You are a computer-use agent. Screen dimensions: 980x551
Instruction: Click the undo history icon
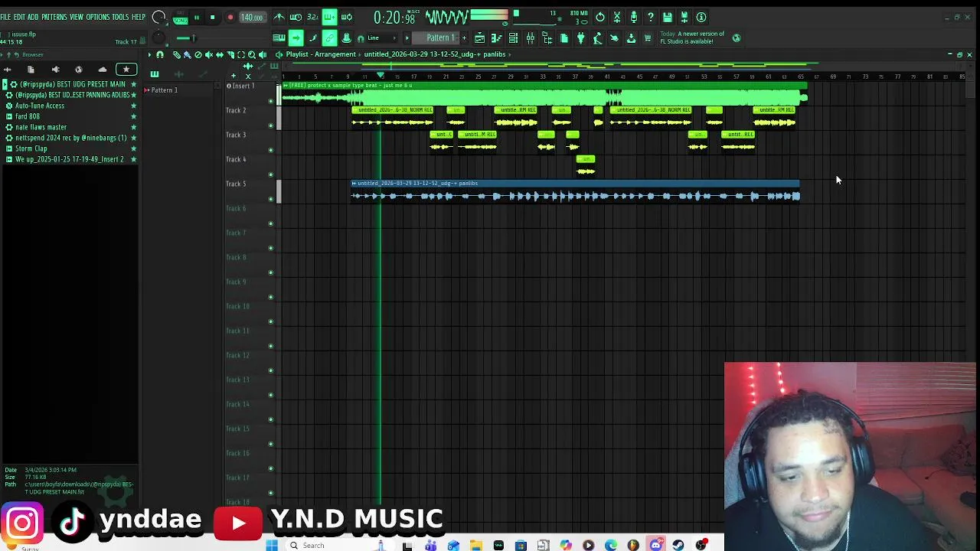pos(600,17)
